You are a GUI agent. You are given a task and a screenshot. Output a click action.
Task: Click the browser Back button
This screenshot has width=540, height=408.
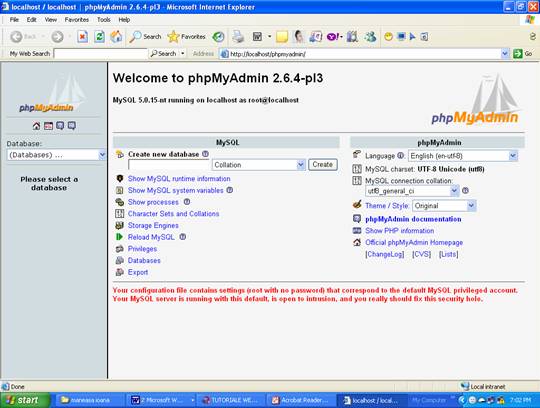click(23, 36)
